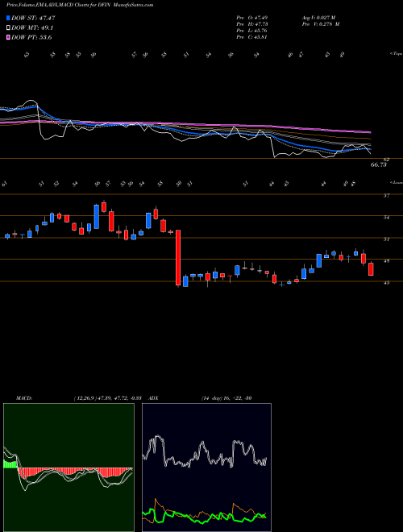Open the green MACD histogram chart panel
This screenshot has width=403, height=532.
pyautogui.click(x=69, y=468)
